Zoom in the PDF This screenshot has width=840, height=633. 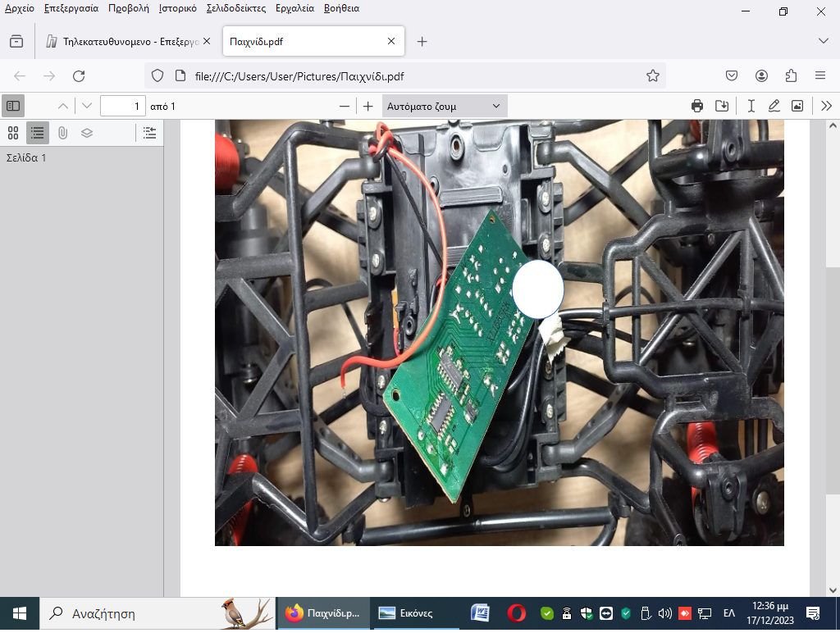[x=368, y=106]
